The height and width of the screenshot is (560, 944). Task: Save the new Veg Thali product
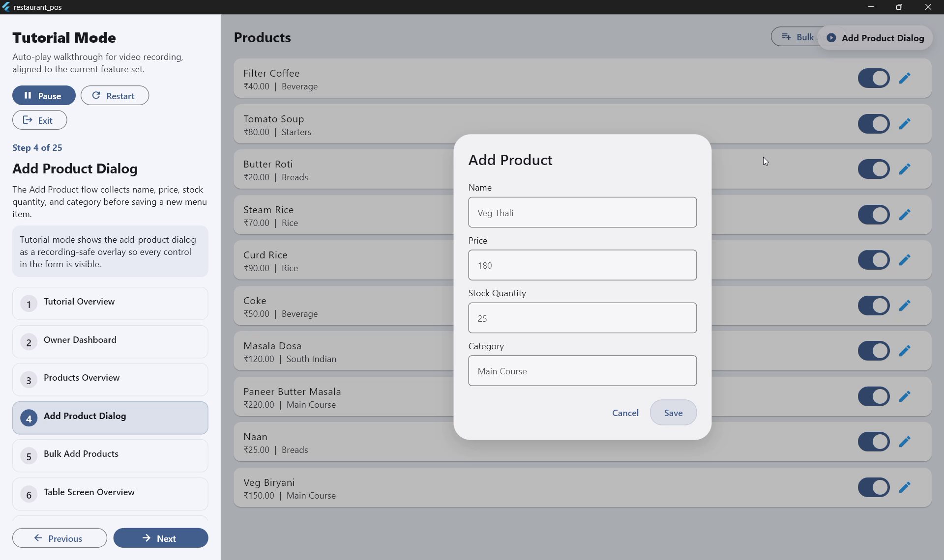click(673, 413)
